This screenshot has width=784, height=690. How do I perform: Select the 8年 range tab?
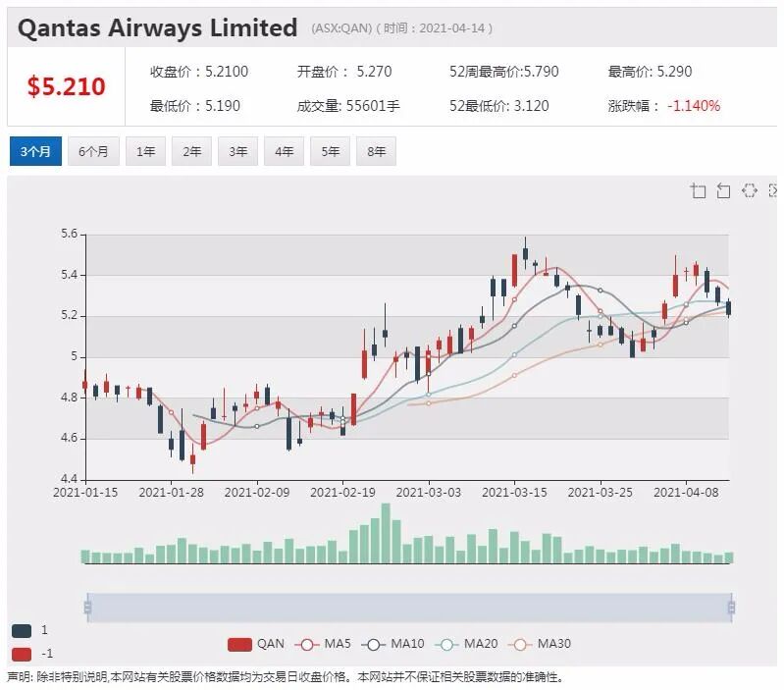coord(376,151)
